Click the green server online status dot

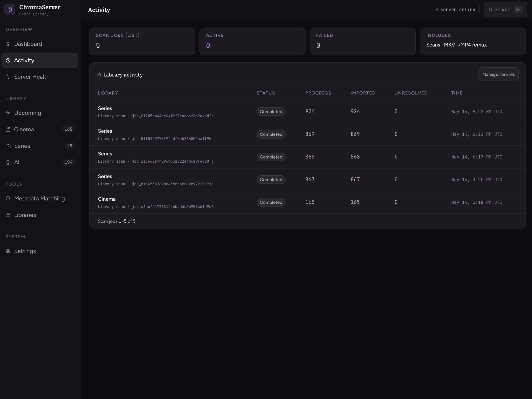click(x=437, y=10)
